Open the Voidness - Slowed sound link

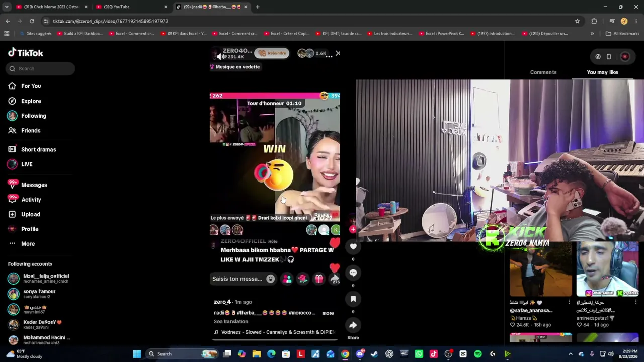(x=274, y=332)
